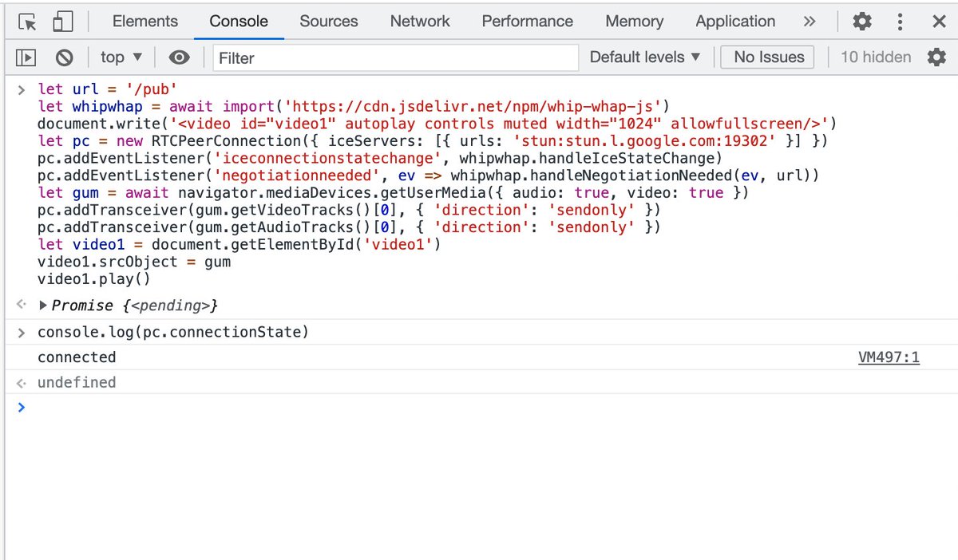
Task: Click the document.write video tag line
Action: click(437, 124)
